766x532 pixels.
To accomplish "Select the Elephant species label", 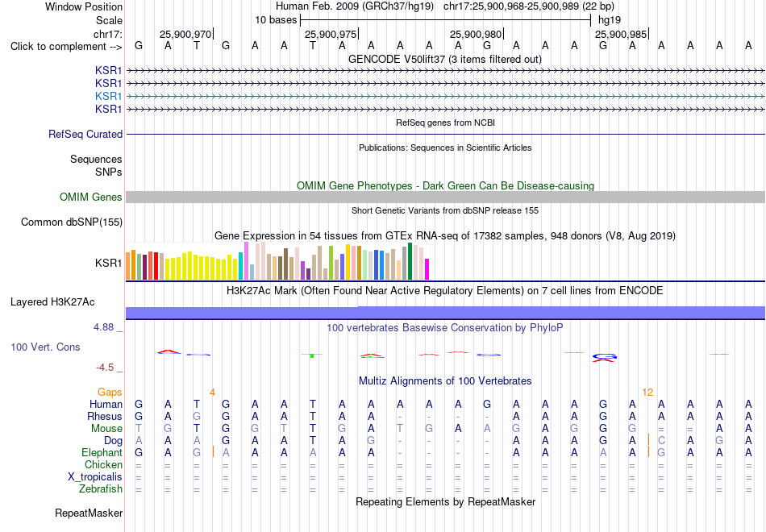I will pos(102,453).
